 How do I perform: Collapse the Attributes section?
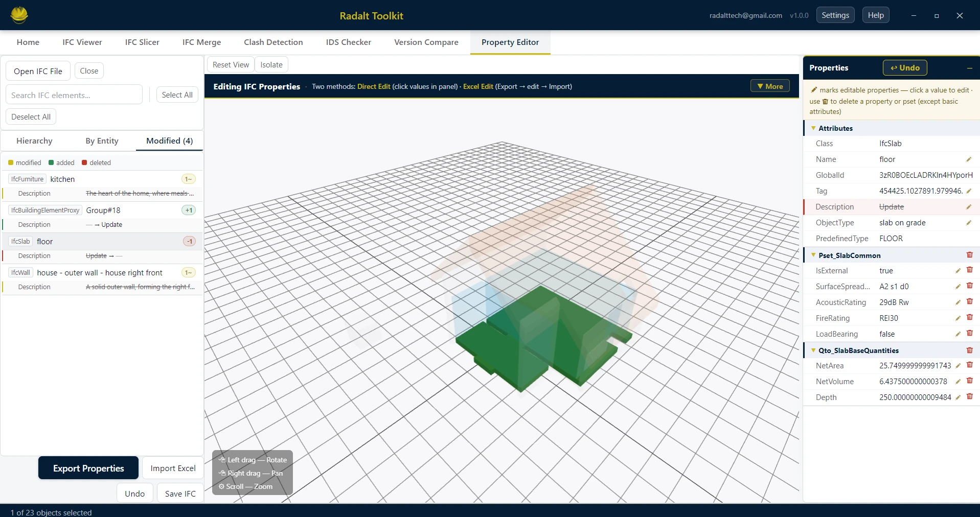814,128
